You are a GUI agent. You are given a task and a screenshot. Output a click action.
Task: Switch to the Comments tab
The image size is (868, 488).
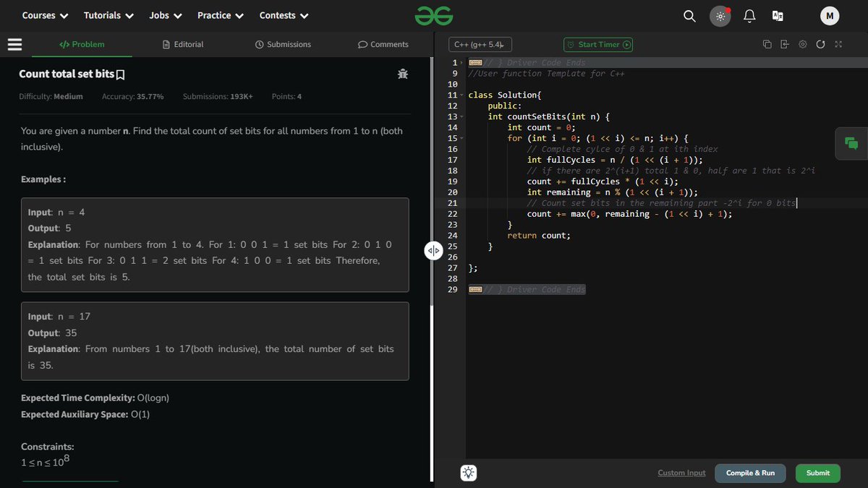tap(383, 44)
